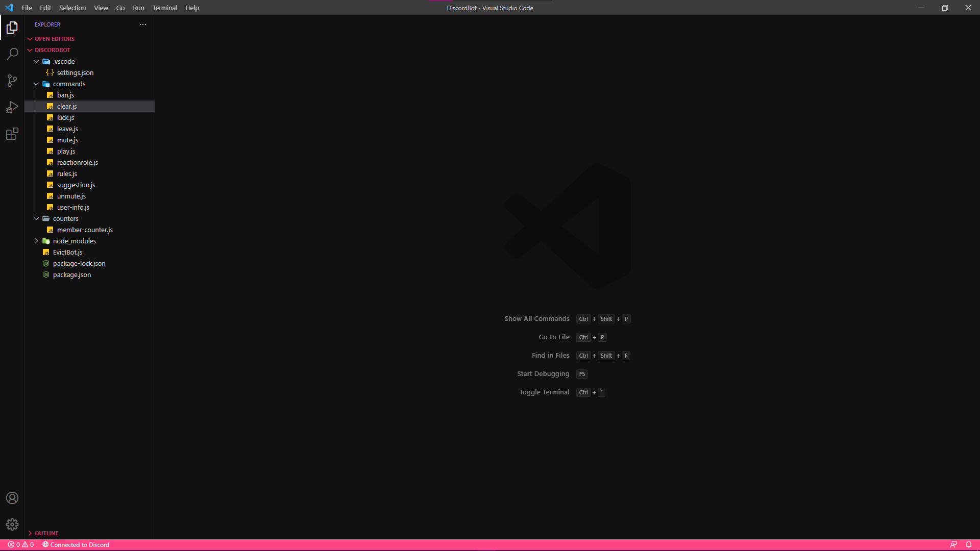The image size is (980, 551).
Task: Open the Go menu in the menu bar
Action: [x=120, y=8]
